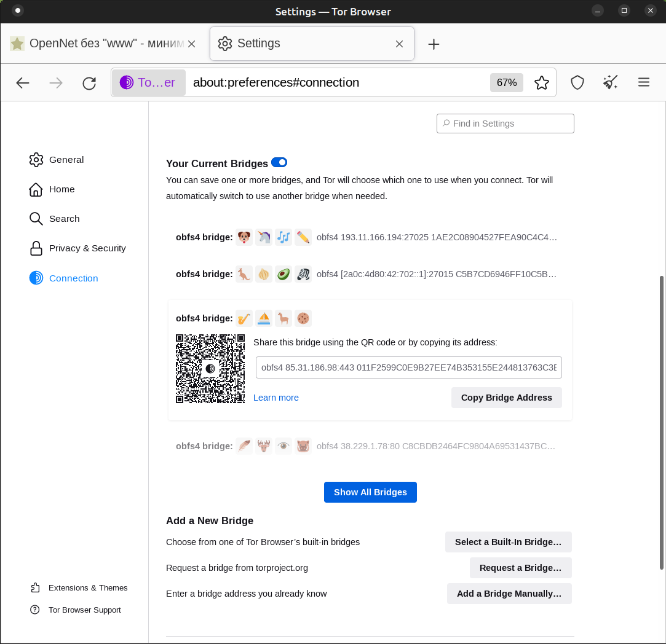
Task: Expand the obfs4 bridge 38.229.1.78
Action: point(369,446)
